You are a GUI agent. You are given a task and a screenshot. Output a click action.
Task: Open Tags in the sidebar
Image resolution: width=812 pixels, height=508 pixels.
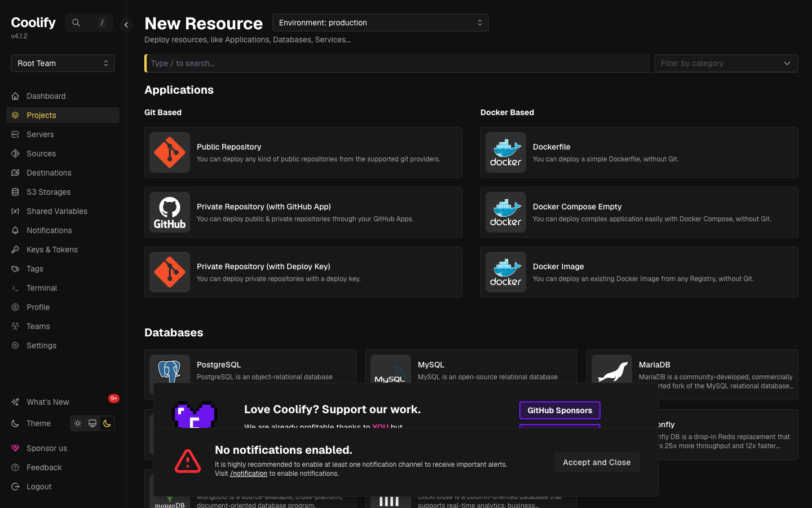click(63, 269)
